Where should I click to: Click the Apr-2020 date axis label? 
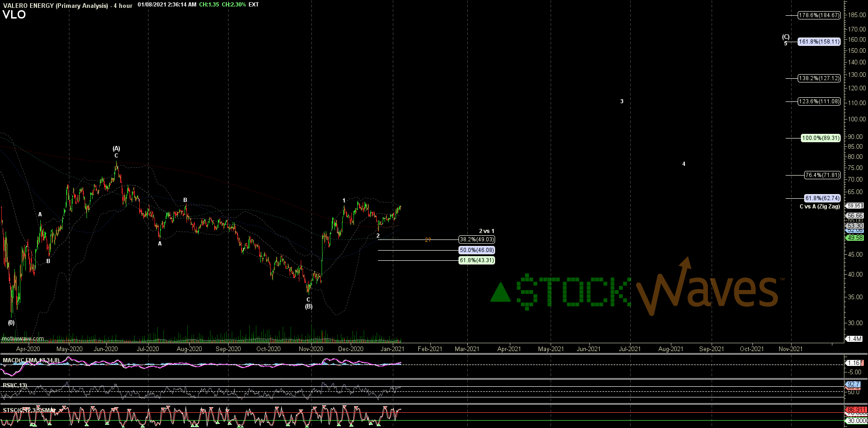28,349
